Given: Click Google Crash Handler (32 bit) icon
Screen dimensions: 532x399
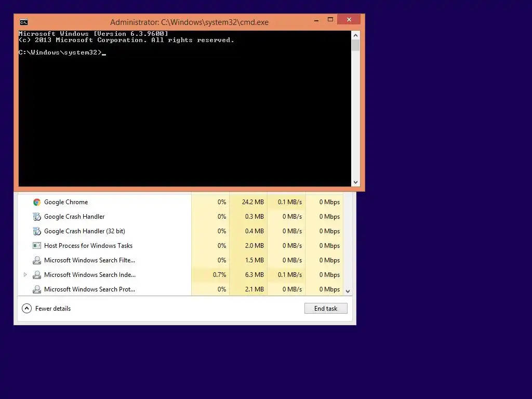Looking at the screenshot, I should tap(37, 231).
